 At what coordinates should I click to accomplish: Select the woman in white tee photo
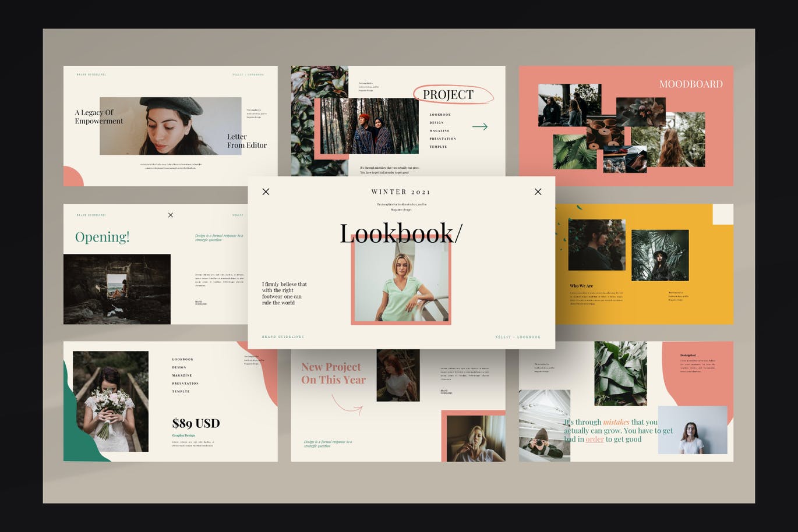click(693, 430)
